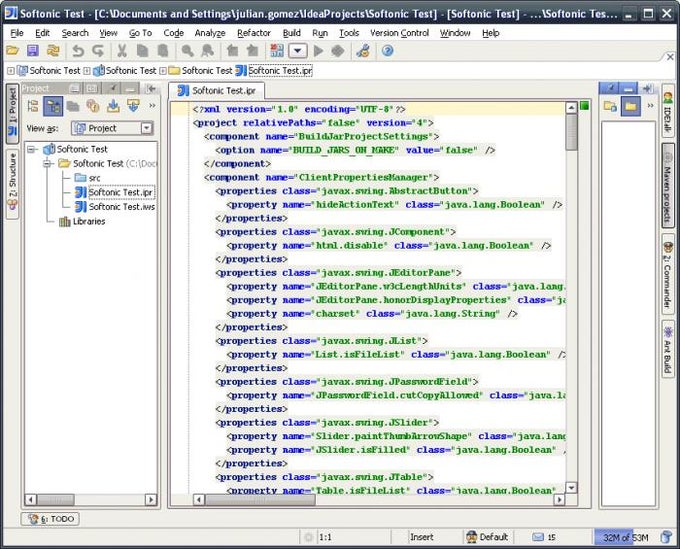
Task: Click the editor horizontal scrollbar thumb
Action: click(260, 500)
